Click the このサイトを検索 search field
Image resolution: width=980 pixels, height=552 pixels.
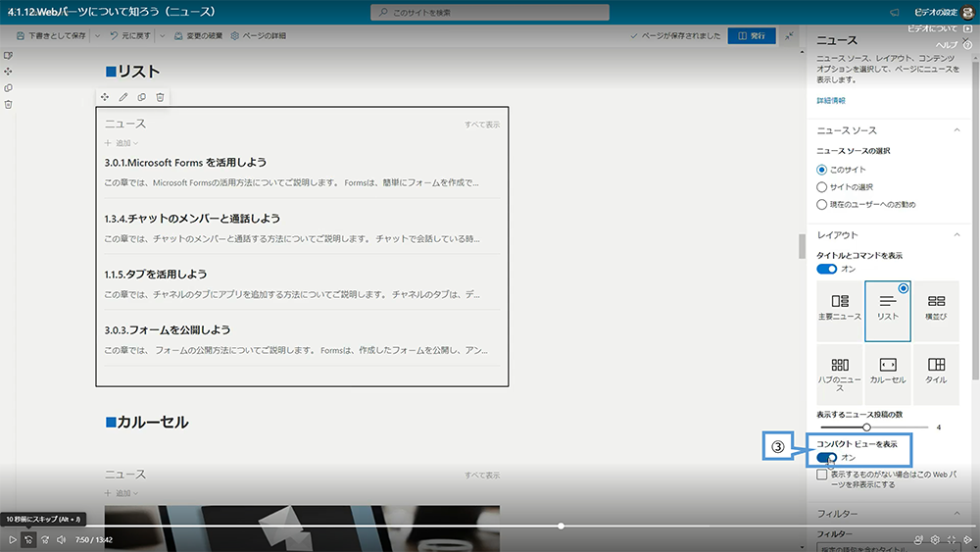coord(489,12)
